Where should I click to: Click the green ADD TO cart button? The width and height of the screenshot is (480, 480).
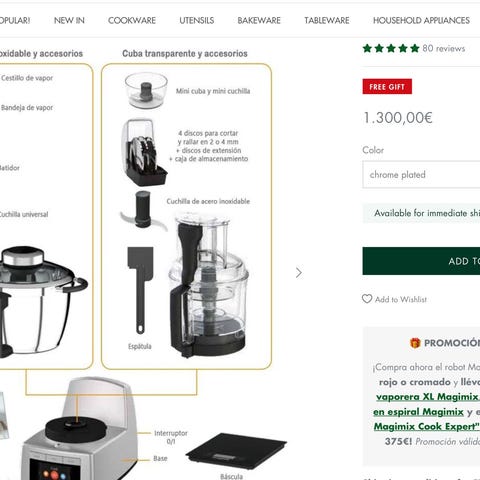pos(421,261)
